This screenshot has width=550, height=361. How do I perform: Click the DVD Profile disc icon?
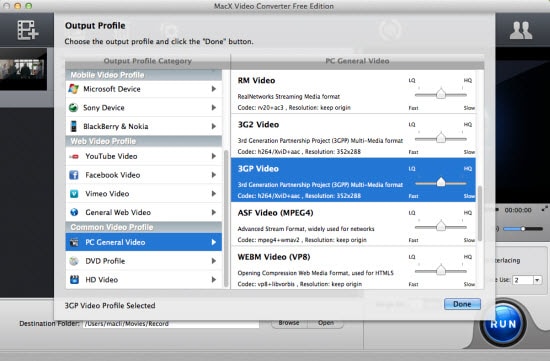pos(74,261)
